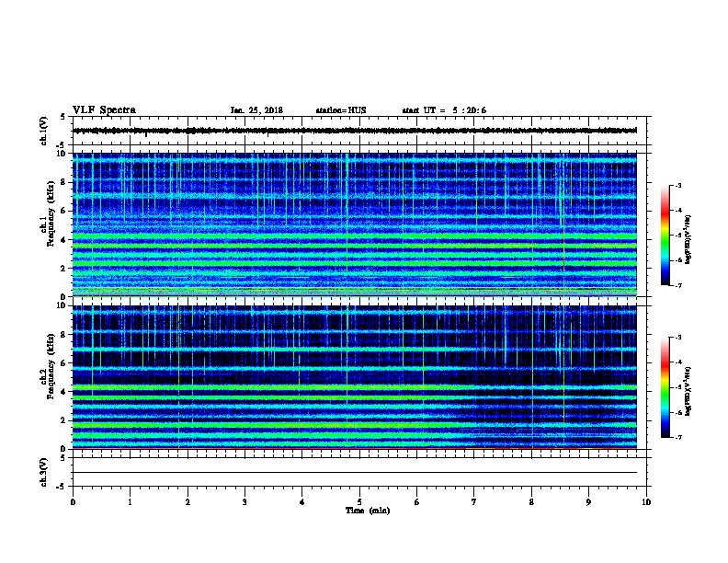This screenshot has height=563, width=728.
Task: Click the "8" tick on the Time axis
Action: pyautogui.click(x=531, y=502)
